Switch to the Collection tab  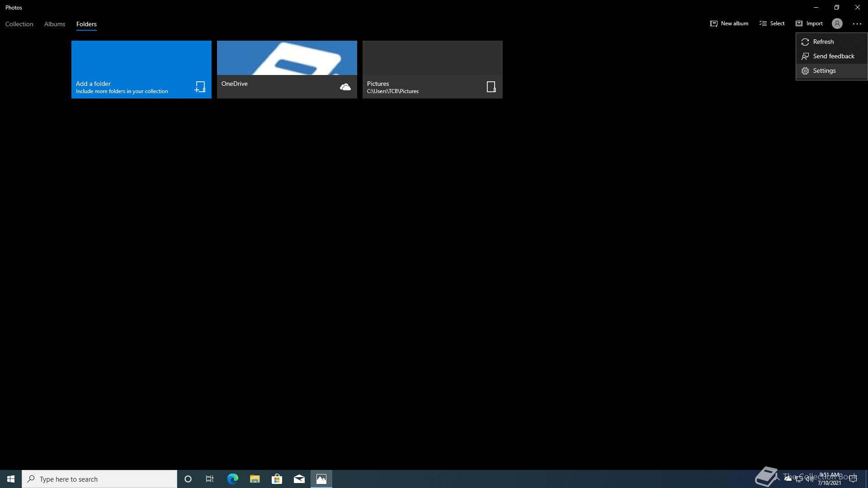pos(19,24)
